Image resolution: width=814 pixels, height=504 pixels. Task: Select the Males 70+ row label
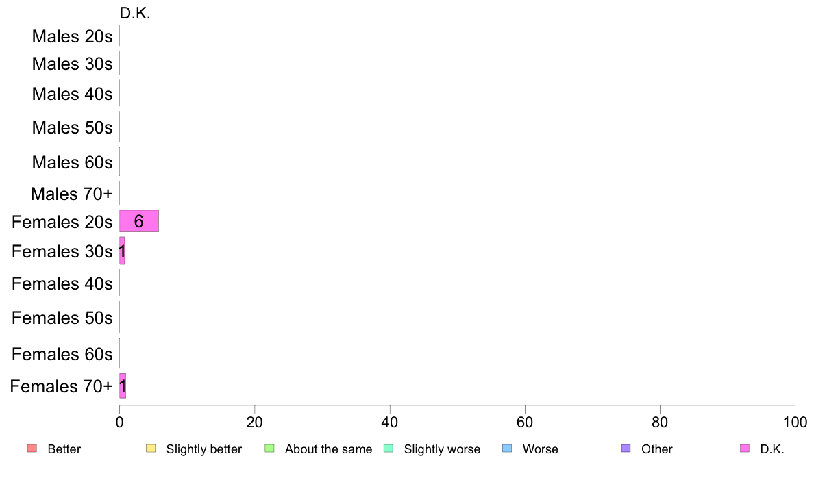pos(72,194)
